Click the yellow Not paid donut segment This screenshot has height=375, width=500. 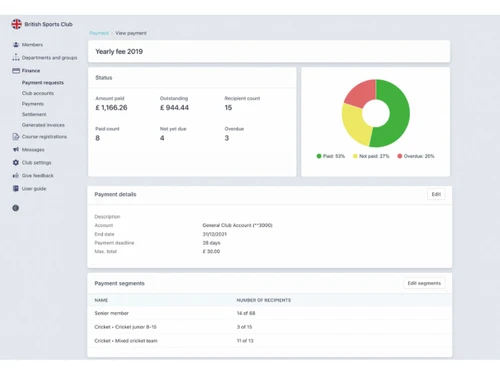tap(355, 123)
